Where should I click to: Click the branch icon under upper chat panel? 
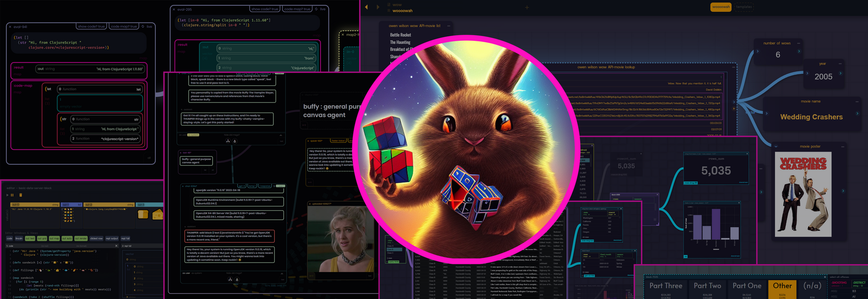click(x=228, y=141)
